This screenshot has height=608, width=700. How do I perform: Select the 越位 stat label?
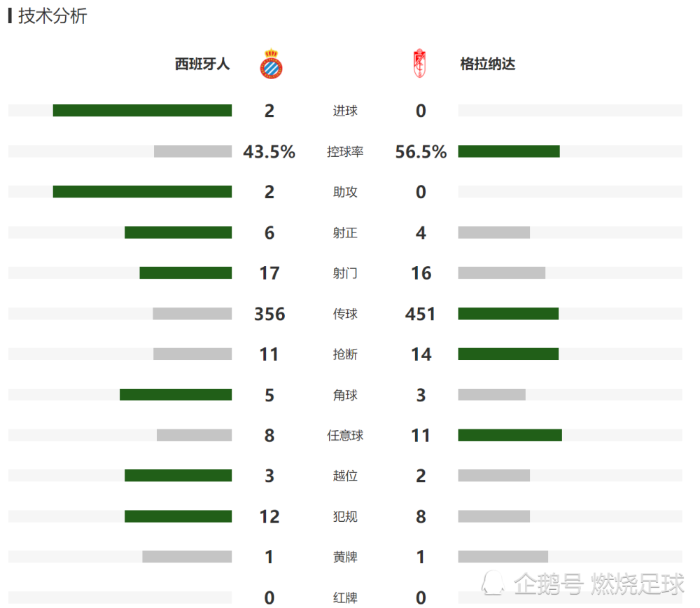(345, 476)
